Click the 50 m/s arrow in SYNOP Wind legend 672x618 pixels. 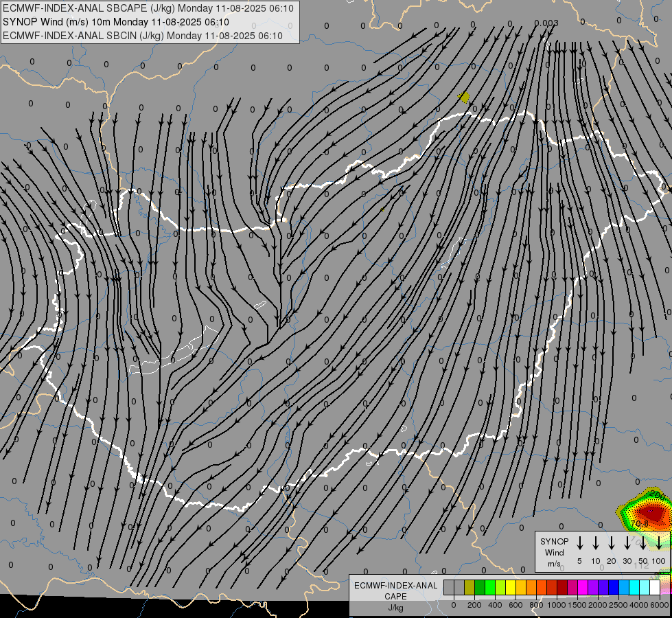point(643,543)
